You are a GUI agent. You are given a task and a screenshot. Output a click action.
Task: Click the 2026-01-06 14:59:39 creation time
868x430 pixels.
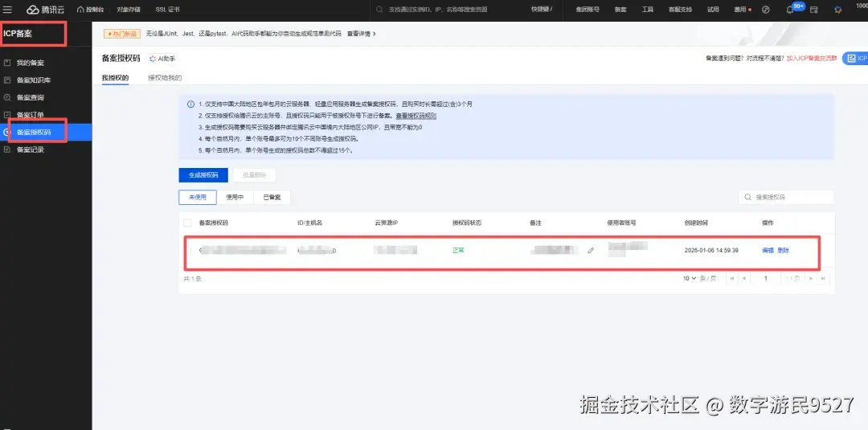(x=711, y=251)
